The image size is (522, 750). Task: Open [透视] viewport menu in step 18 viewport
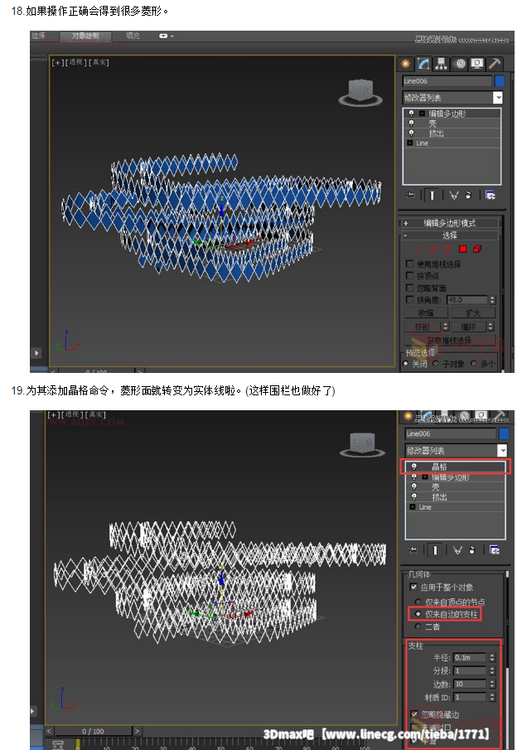tap(76, 62)
